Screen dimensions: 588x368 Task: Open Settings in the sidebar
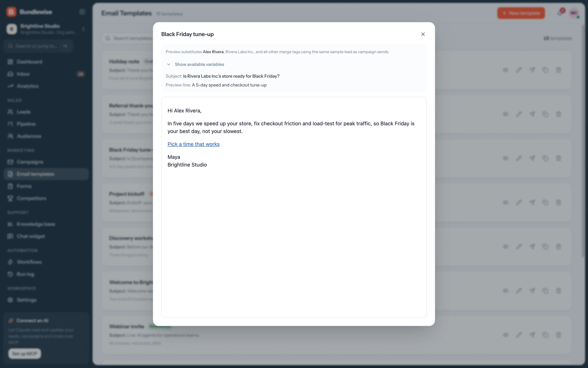[x=46, y=300]
